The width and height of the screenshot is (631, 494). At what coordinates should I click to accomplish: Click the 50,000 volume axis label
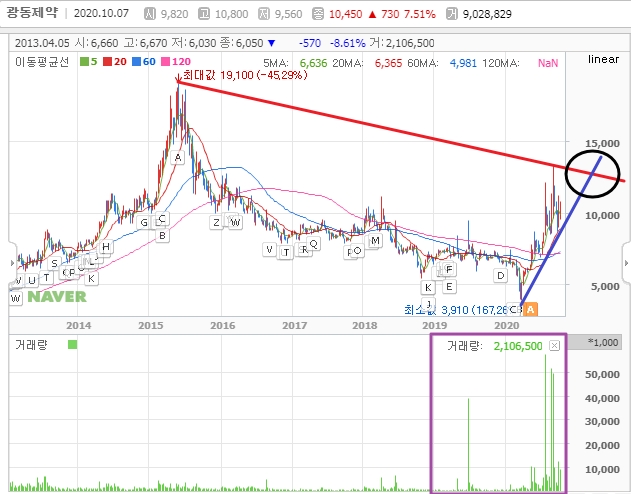602,375
